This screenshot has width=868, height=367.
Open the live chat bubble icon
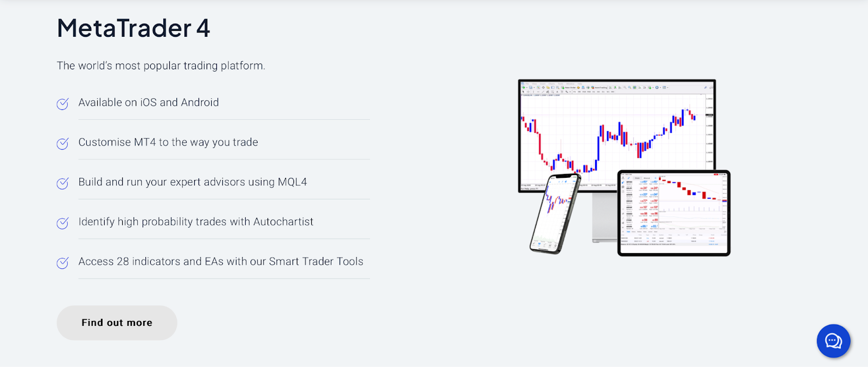(x=833, y=341)
